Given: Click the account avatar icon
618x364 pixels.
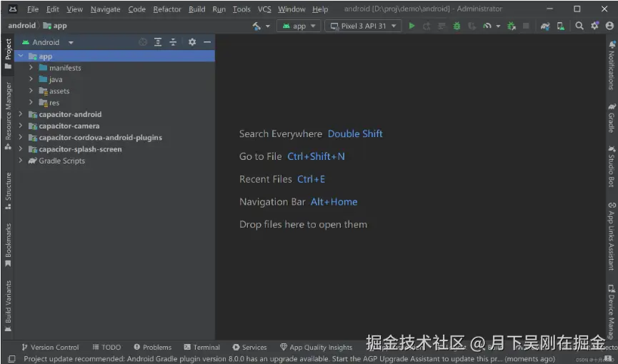Looking at the screenshot, I should point(609,26).
